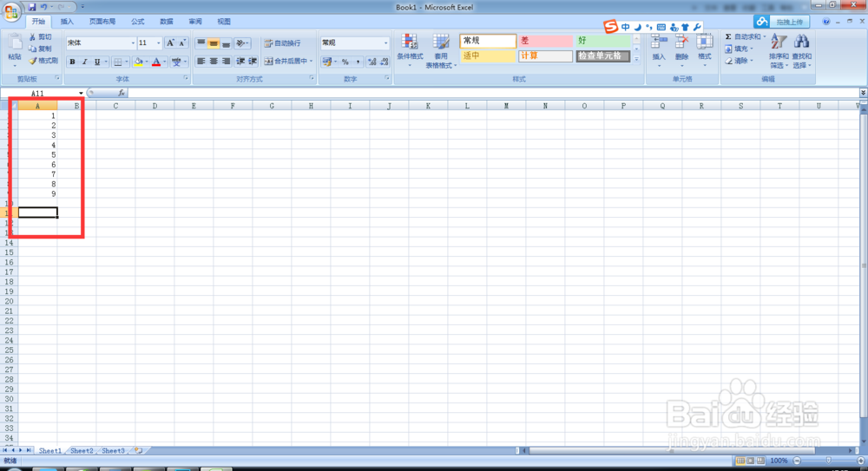The height and width of the screenshot is (471, 868).
Task: Open the Format (格式) cells menu
Action: point(705,51)
